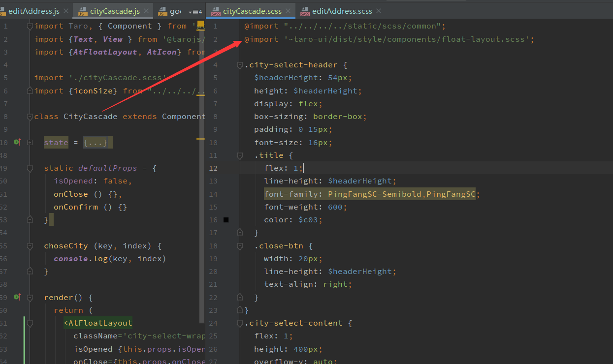The width and height of the screenshot is (613, 364).
Task: Collapse the class CityCascade fold marker
Action: (30, 117)
